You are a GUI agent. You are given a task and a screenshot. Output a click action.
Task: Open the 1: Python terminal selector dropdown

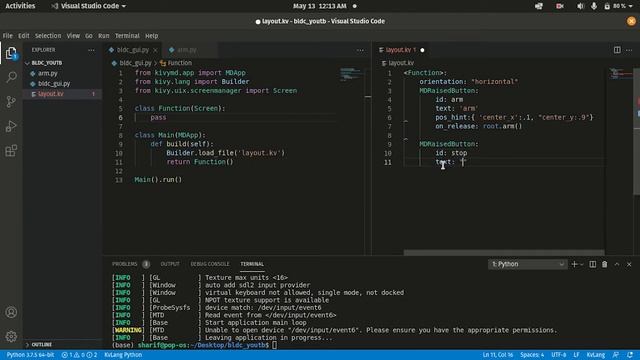coord(527,264)
